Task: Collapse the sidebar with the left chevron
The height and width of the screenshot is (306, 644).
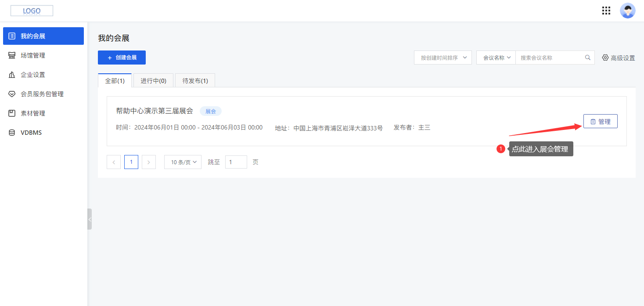Action: click(90, 219)
